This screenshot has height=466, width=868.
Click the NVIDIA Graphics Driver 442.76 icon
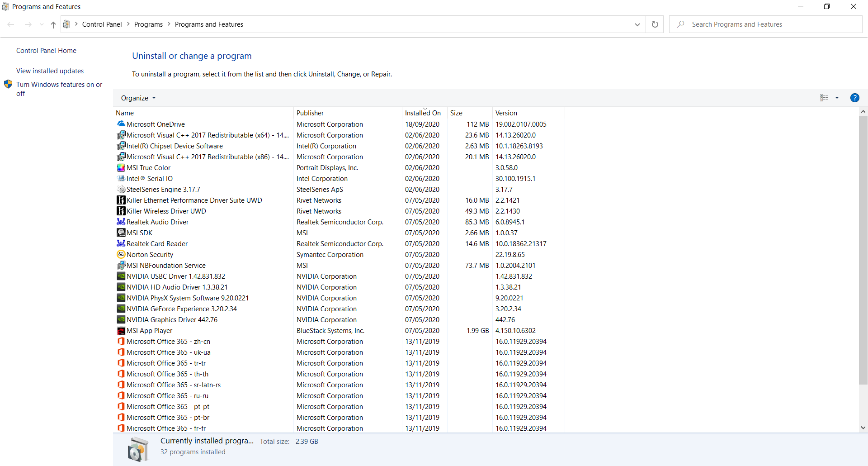pos(121,319)
